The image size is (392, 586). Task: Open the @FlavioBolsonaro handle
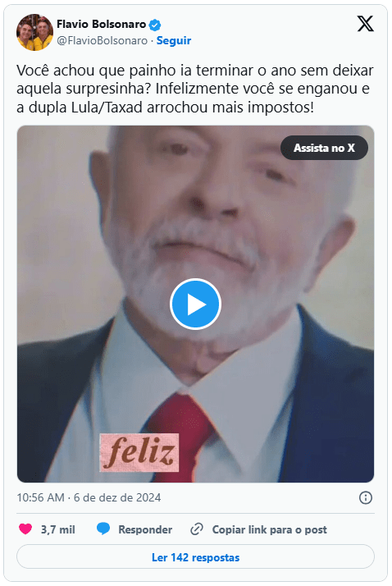point(102,40)
